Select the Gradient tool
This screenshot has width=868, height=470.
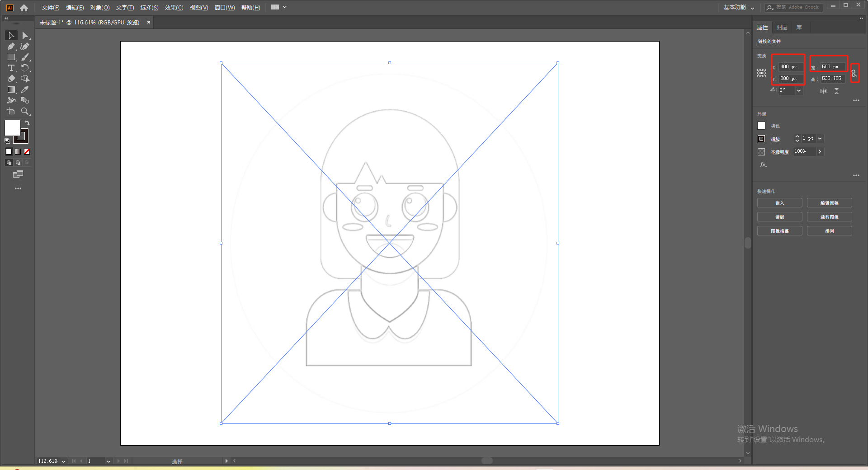pos(11,89)
